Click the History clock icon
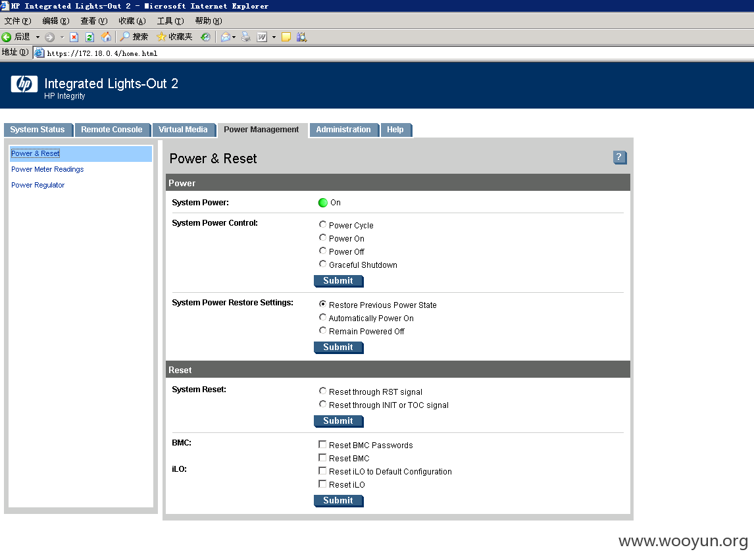 (205, 37)
